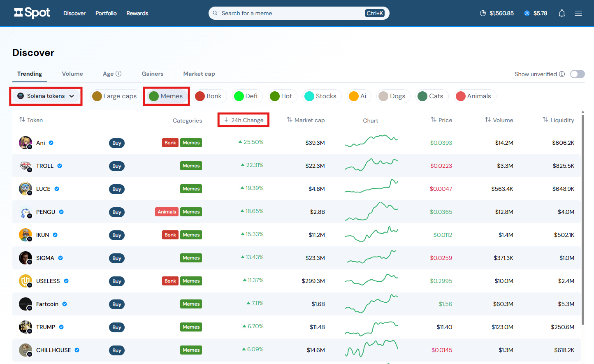Click the portfolio balance $1,560.85
594x364 pixels.
(497, 13)
